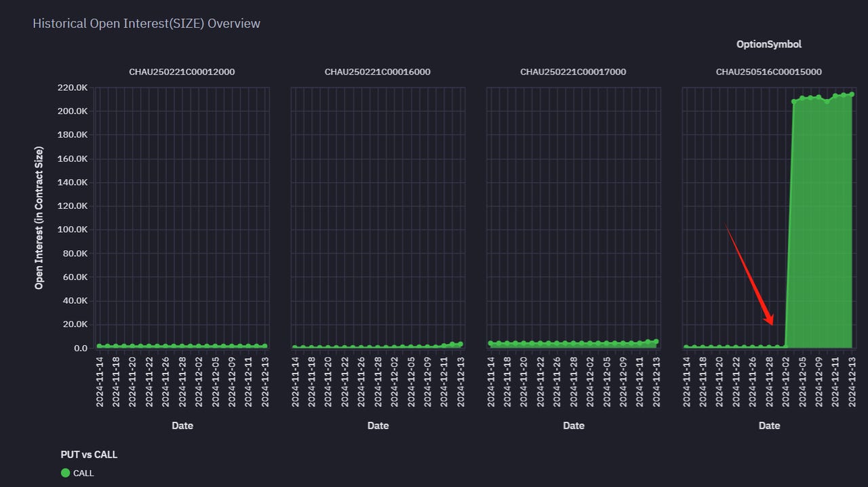Click the 80.0K y-axis tick
868x487 pixels.
pos(74,254)
